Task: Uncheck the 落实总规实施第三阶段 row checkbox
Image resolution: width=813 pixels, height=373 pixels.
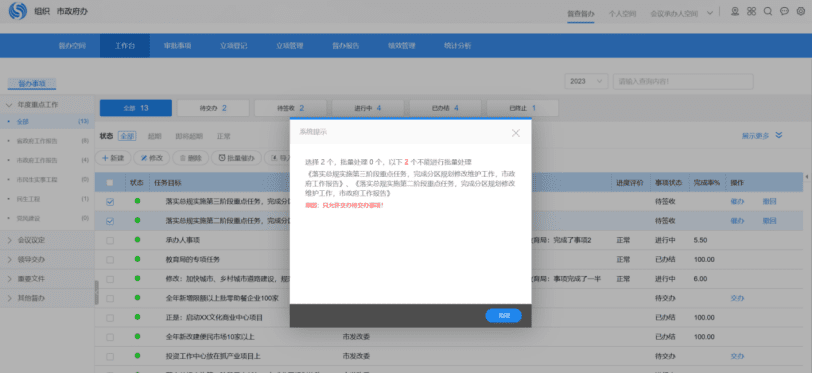Action: pos(110,202)
